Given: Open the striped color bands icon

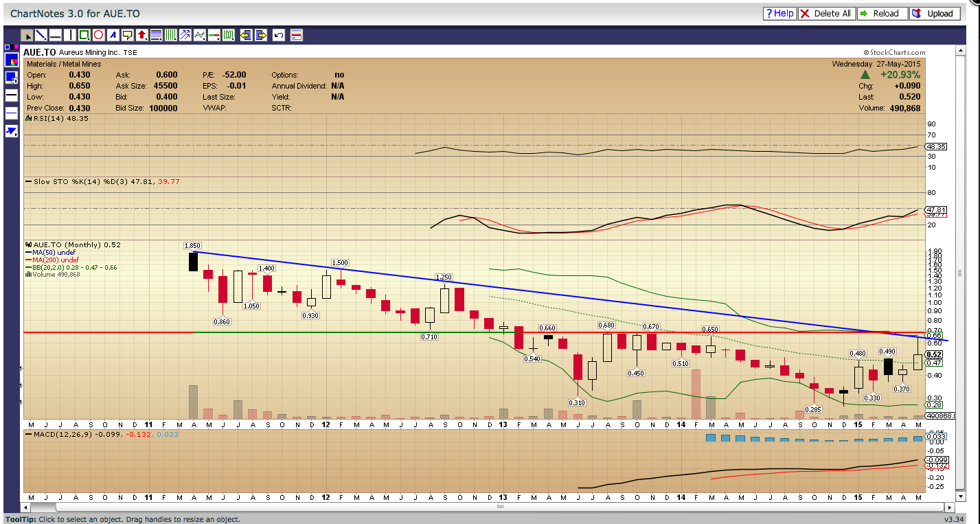Looking at the screenshot, I should (x=297, y=35).
